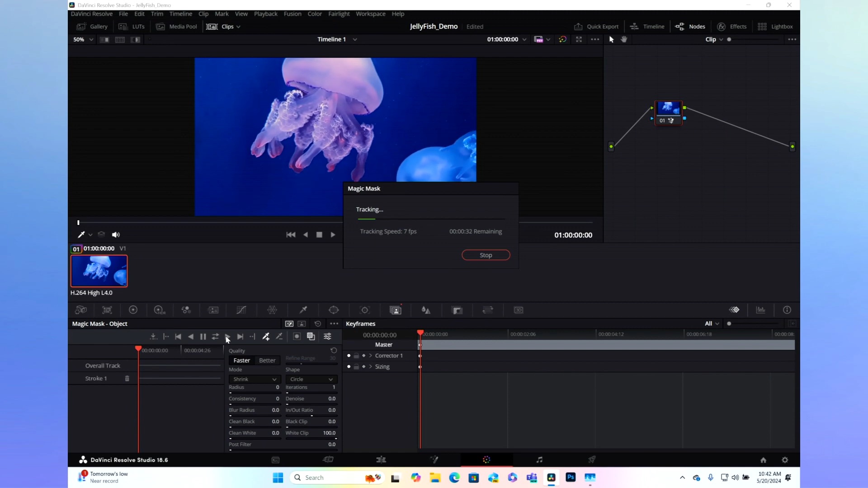This screenshot has height=488, width=868.
Task: Switch Magic Mask to Object mode
Action: (x=289, y=324)
